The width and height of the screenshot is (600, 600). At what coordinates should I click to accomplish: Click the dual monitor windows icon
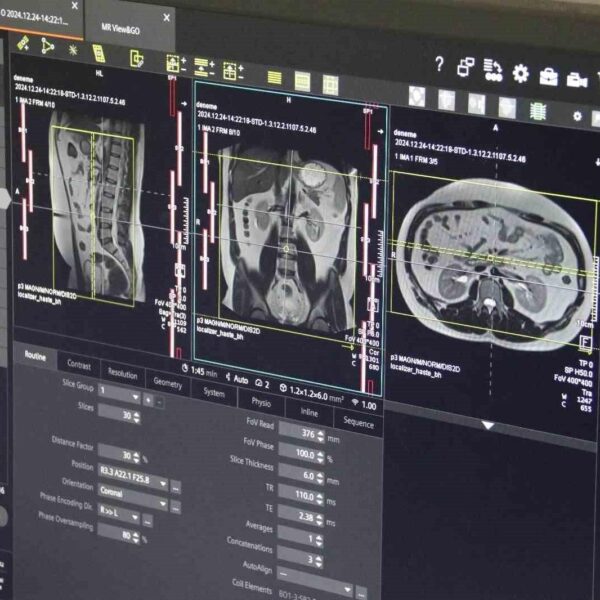pos(466,67)
